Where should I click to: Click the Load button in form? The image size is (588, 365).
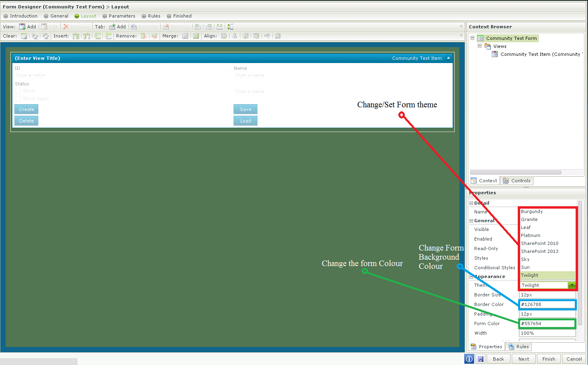245,121
